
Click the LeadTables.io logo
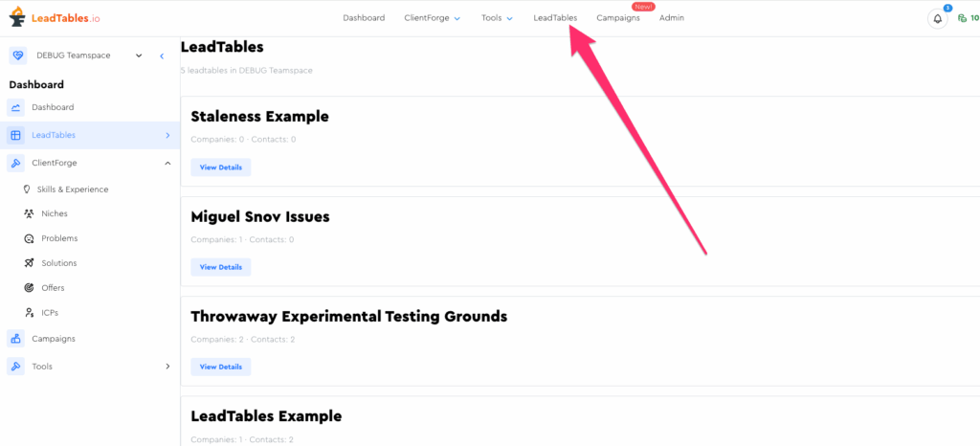[55, 18]
